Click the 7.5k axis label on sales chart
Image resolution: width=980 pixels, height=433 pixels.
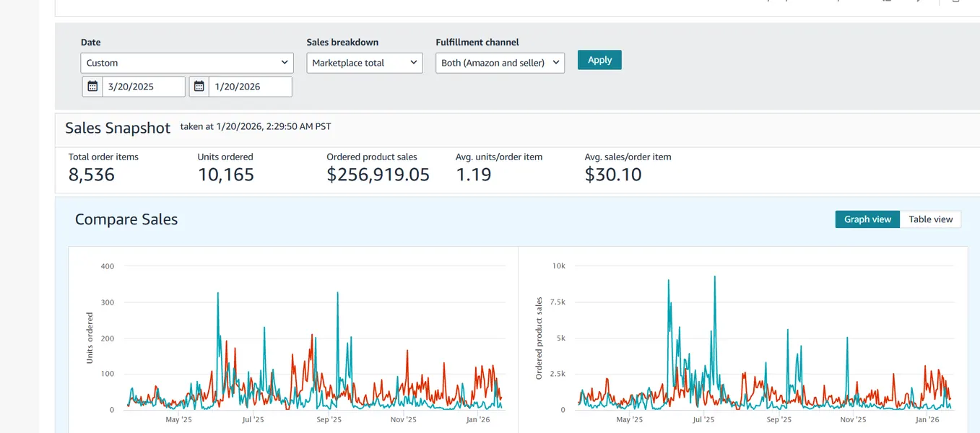pyautogui.click(x=557, y=302)
